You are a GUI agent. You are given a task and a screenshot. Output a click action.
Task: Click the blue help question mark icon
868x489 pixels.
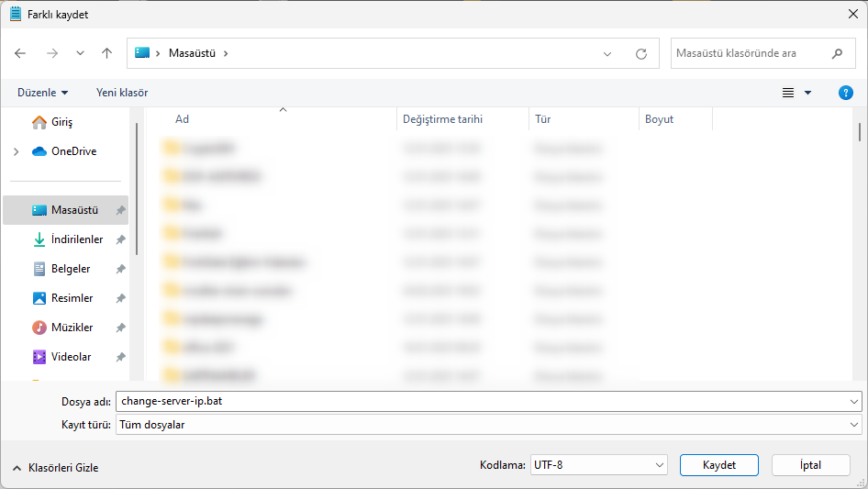coord(846,93)
